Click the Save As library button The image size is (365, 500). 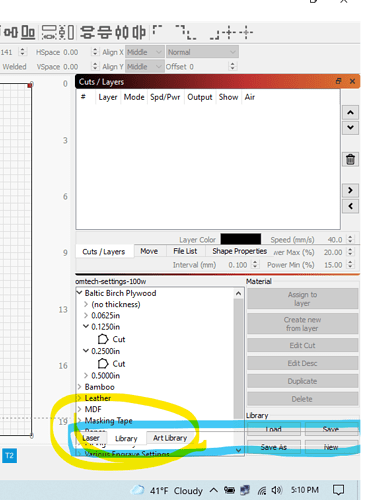tap(274, 447)
